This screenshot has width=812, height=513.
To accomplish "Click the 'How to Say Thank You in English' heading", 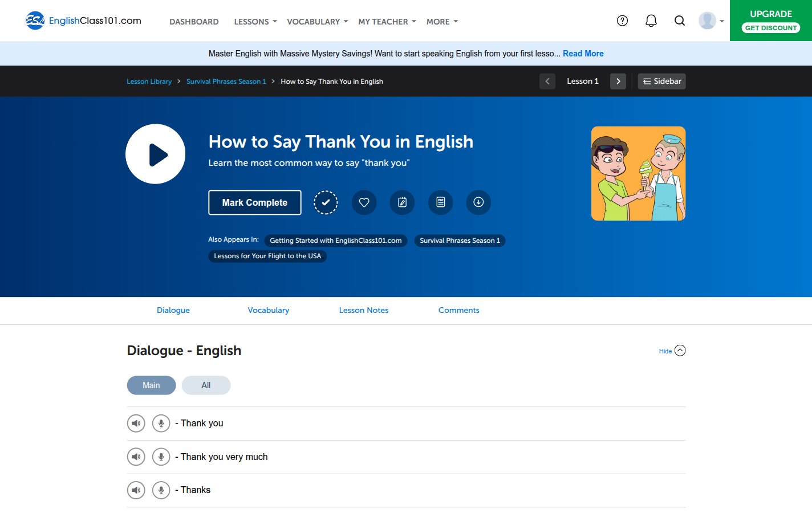I will pyautogui.click(x=341, y=141).
